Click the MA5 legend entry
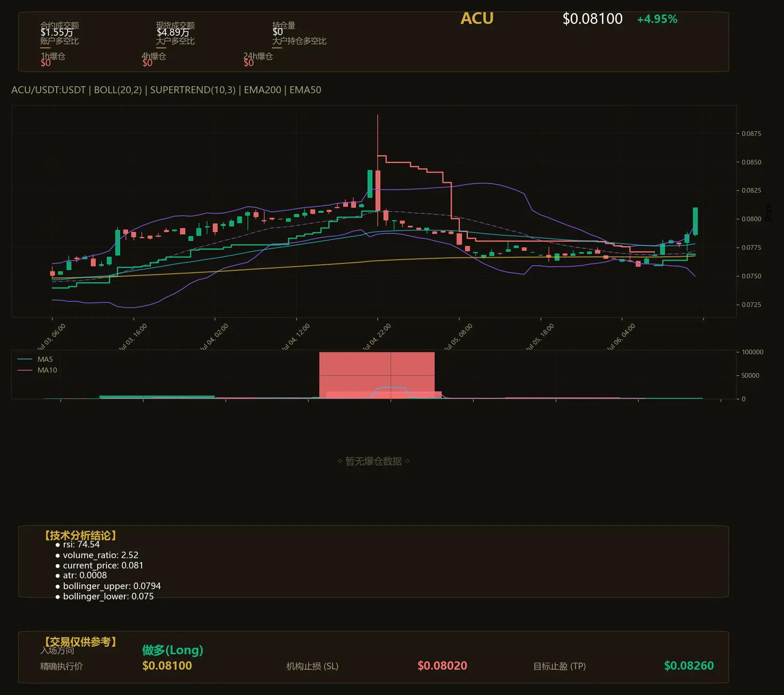784x695 pixels. pyautogui.click(x=35, y=359)
